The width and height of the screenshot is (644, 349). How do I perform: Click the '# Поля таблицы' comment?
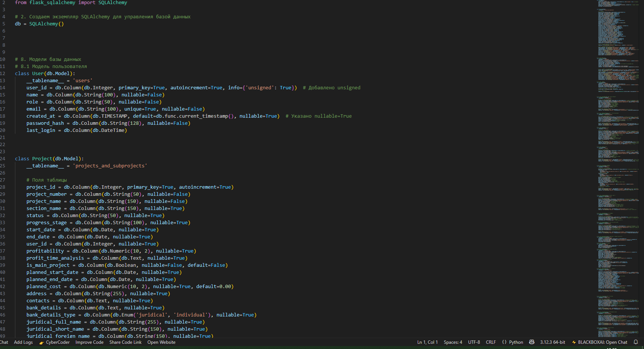tap(47, 180)
